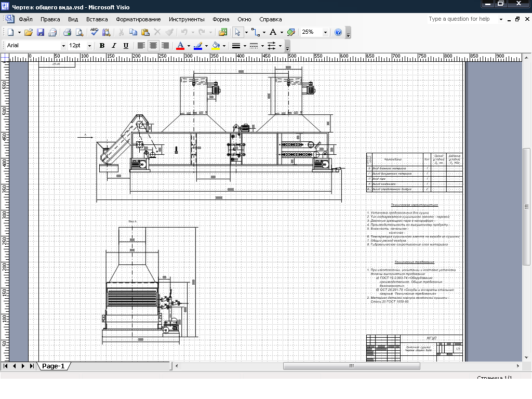The width and height of the screenshot is (532, 399).
Task: Open the 12pt font size dropdown
Action: (89, 46)
